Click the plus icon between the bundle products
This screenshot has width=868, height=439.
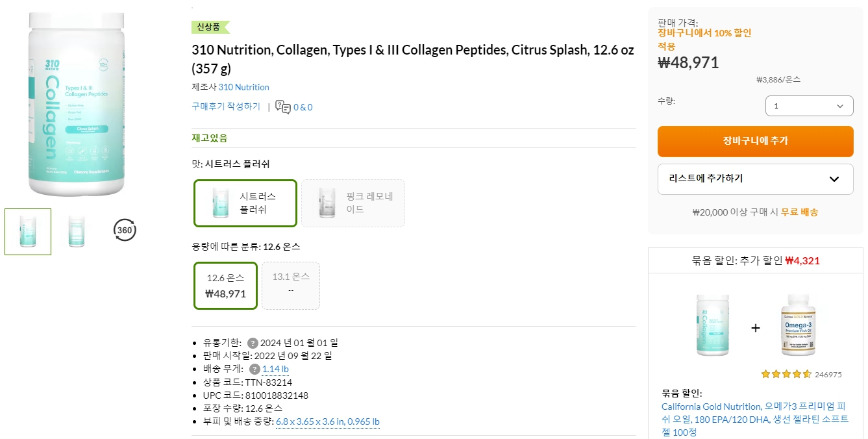755,328
